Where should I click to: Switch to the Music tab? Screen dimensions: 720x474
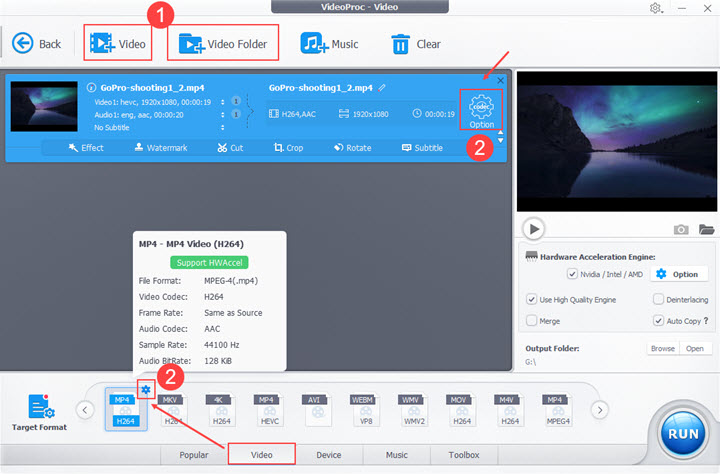click(397, 455)
